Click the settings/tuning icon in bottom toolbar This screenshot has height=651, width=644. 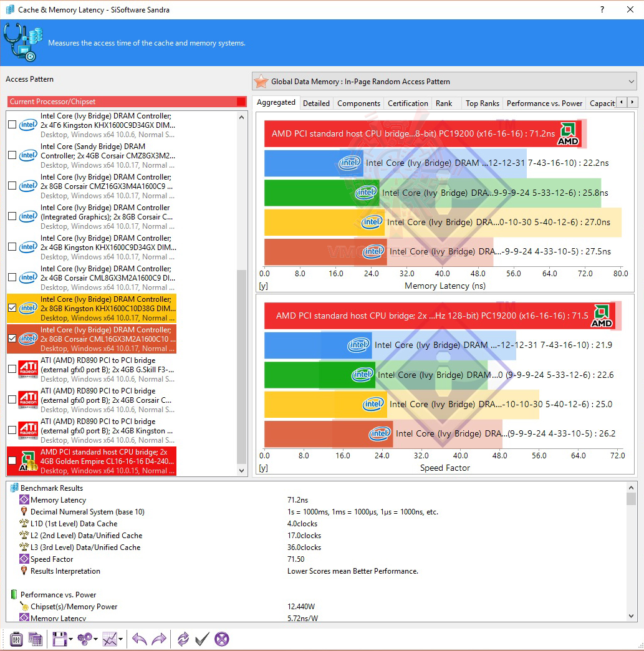(16, 639)
